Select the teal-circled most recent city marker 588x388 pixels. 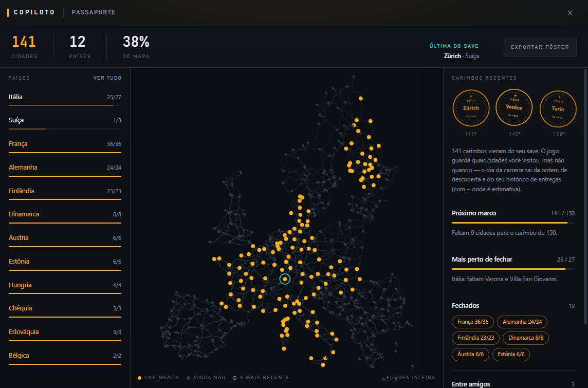(285, 279)
